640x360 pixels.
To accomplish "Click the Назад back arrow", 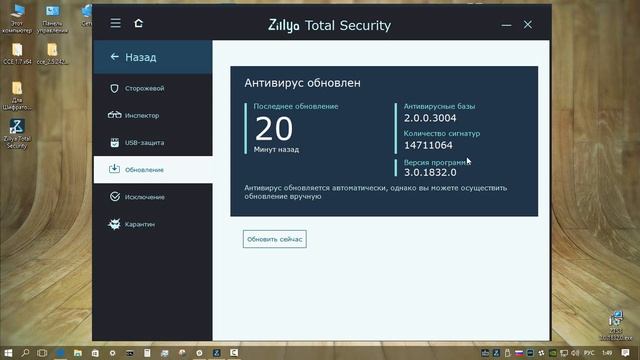I will [114, 57].
